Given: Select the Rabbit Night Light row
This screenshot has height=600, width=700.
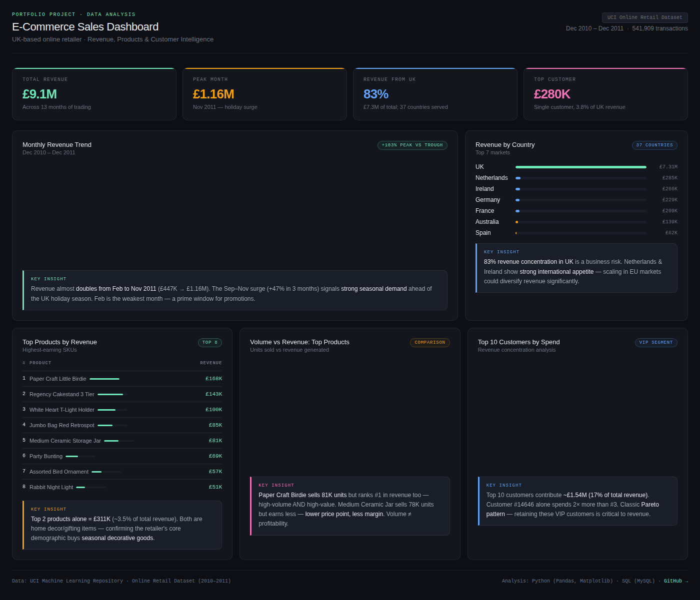Looking at the screenshot, I should (x=121, y=487).
